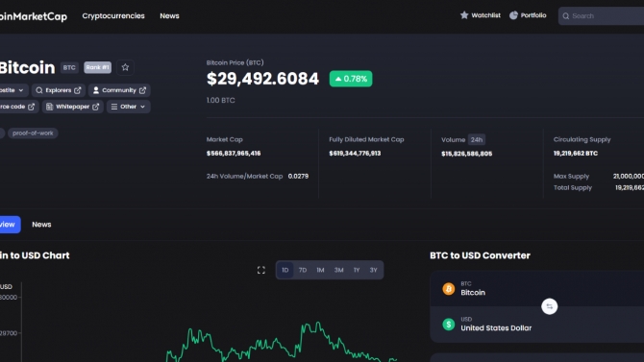This screenshot has width=644, height=362.
Task: Click the search magnifier icon
Action: (566, 16)
